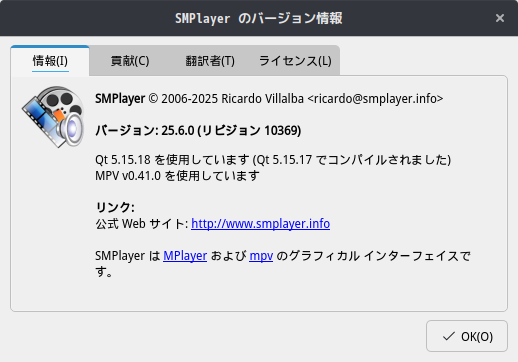This screenshot has height=362, width=518.
Task: Confirm with the OK(O) button
Action: point(467,336)
